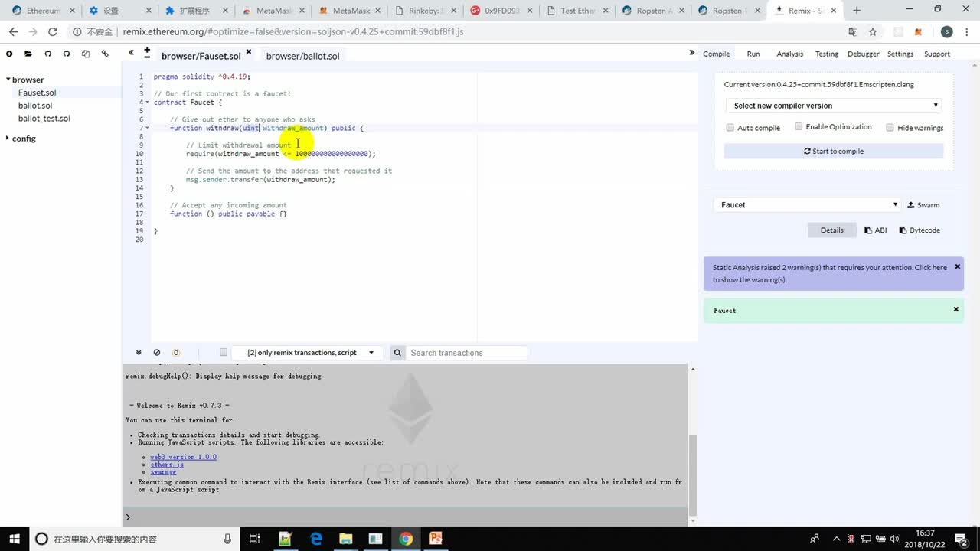980x551 pixels.
Task: Open the Debugger tab
Action: coord(863,54)
